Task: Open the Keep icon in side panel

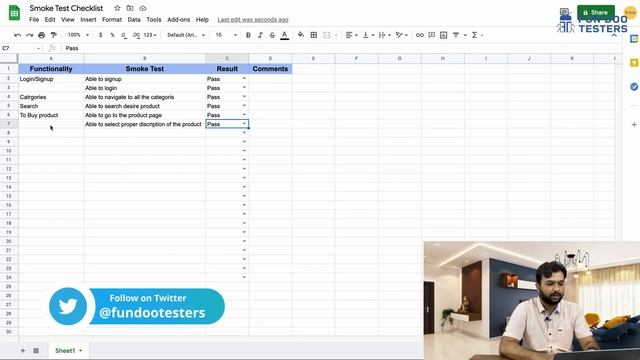Action: point(634,63)
